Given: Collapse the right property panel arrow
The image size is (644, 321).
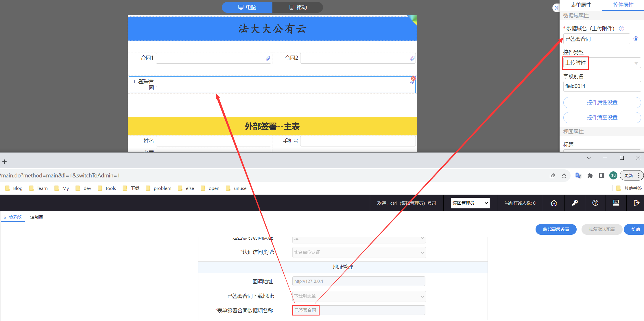Looking at the screenshot, I should click(x=556, y=8).
